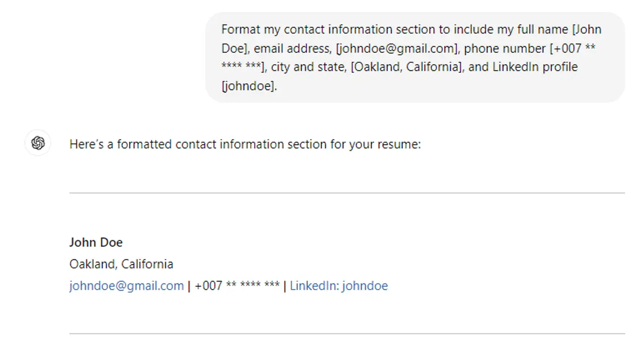Click the word "Format" in the user prompt
This screenshot has height=359, width=644.
pyautogui.click(x=240, y=29)
